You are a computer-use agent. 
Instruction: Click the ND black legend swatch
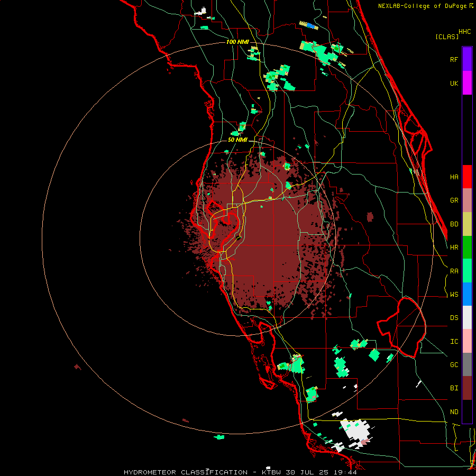[467, 411]
